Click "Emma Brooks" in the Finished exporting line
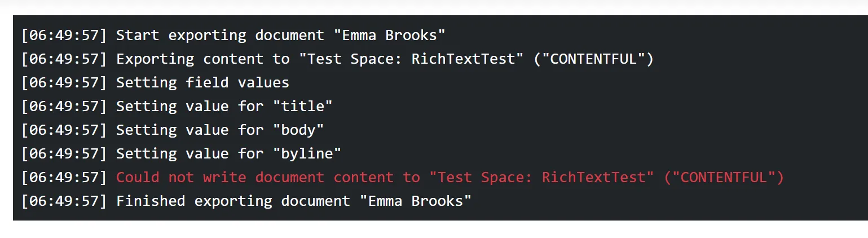 pyautogui.click(x=416, y=201)
